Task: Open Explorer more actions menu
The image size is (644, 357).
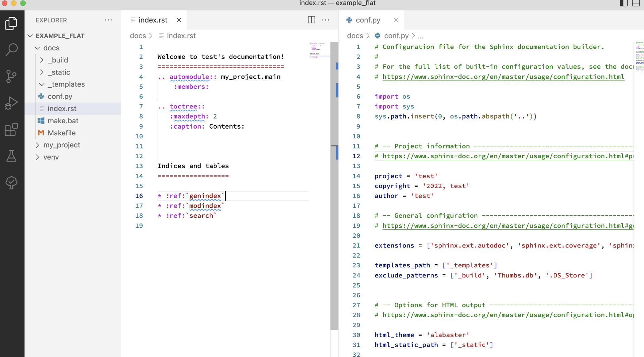Action: point(108,20)
